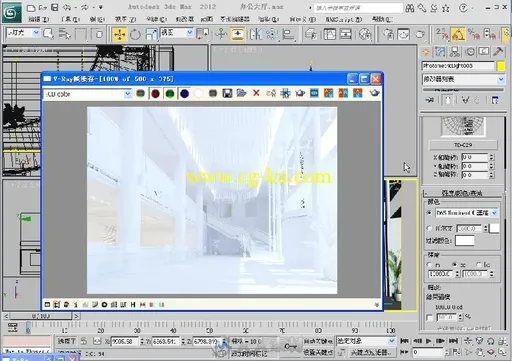This screenshot has width=512, height=361.
Task: Click the Set Key button
Action: [318, 352]
